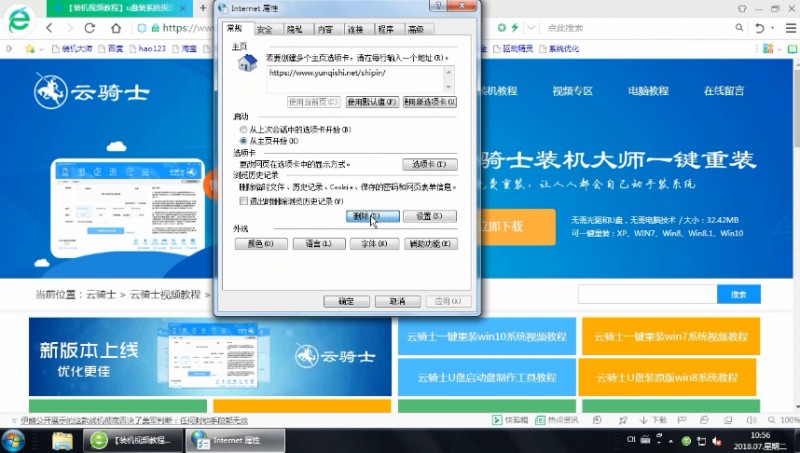The image size is (800, 453).
Task: Select 'start with tabs from last session' radio
Action: 243,130
